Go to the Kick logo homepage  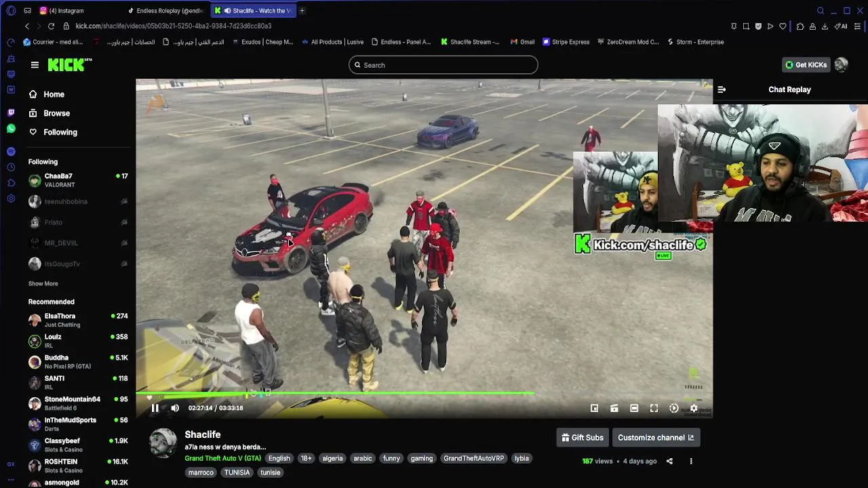(70, 65)
